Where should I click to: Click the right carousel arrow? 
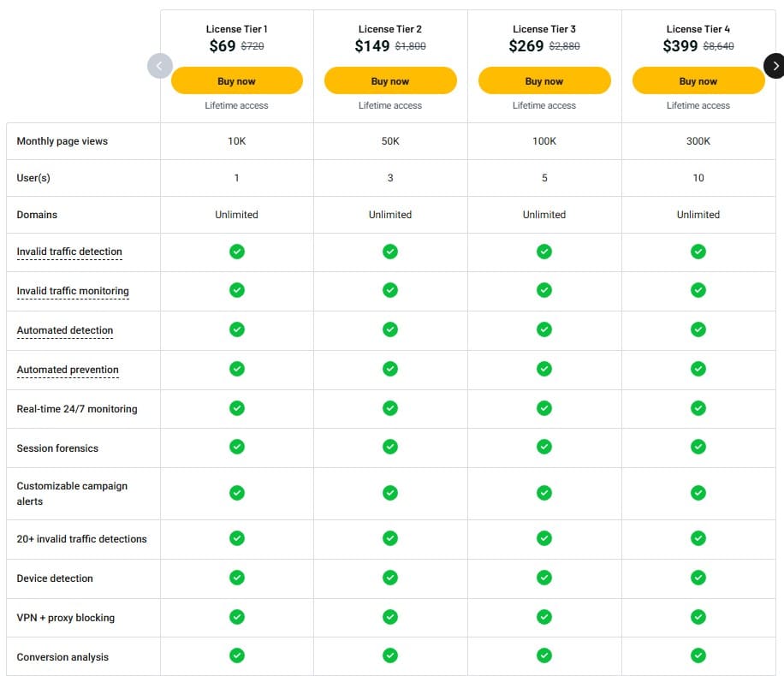click(775, 66)
